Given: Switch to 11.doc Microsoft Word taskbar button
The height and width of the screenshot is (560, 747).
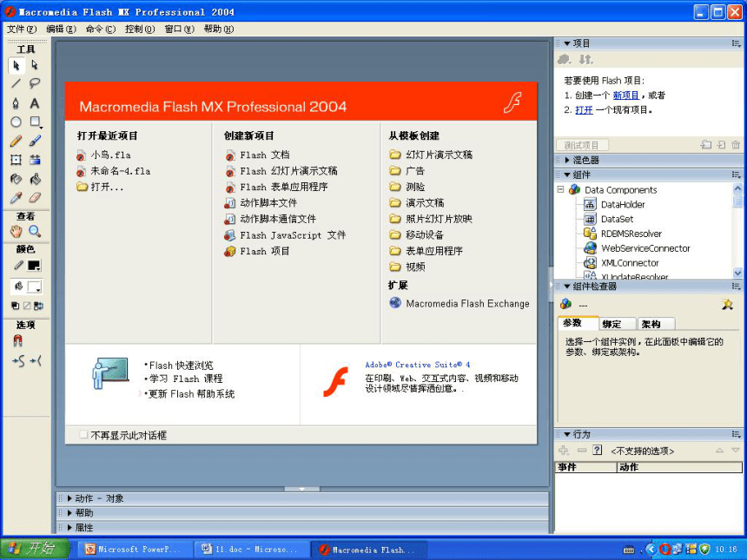Looking at the screenshot, I should tap(251, 550).
